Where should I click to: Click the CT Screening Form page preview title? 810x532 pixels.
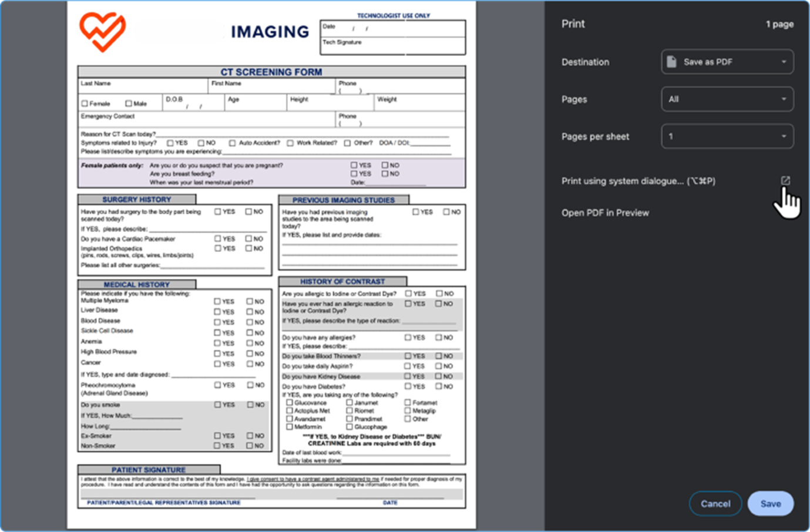tap(271, 72)
